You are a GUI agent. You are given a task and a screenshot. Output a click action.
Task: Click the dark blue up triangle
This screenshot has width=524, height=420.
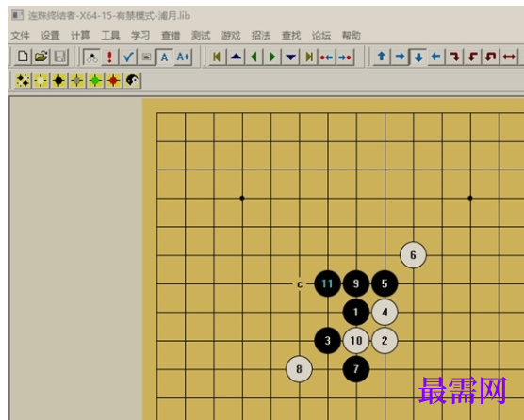236,57
